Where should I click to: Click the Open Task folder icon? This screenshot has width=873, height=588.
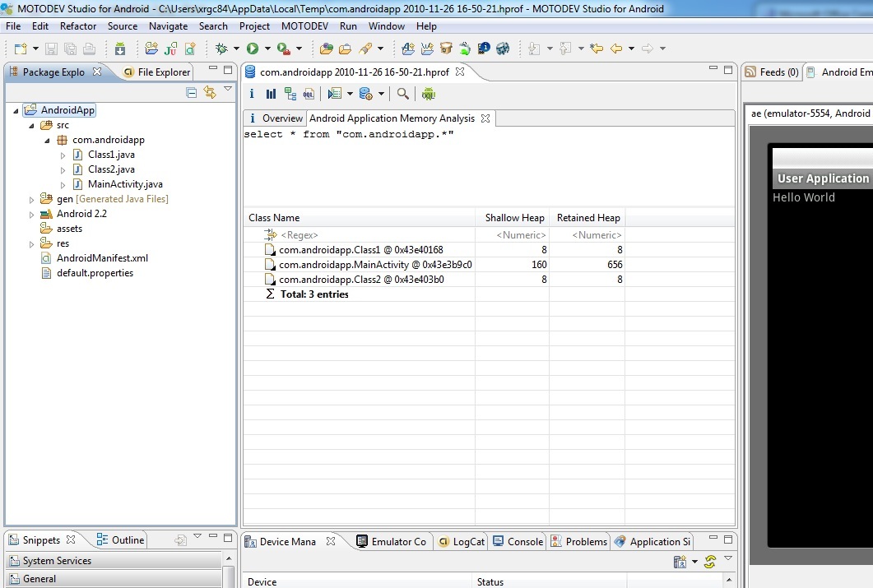pyautogui.click(x=346, y=49)
